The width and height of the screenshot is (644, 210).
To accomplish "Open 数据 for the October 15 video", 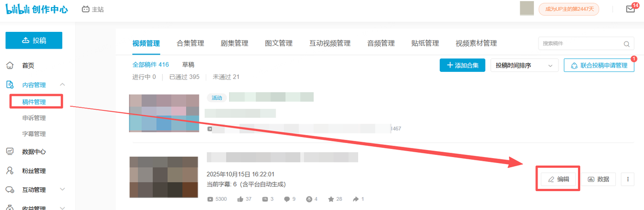I will [598, 179].
